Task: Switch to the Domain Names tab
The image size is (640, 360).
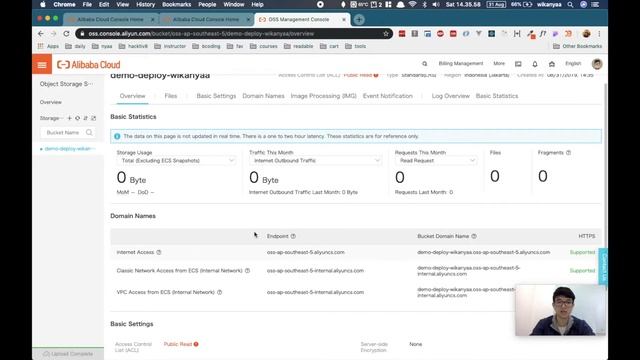Action: tap(263, 96)
